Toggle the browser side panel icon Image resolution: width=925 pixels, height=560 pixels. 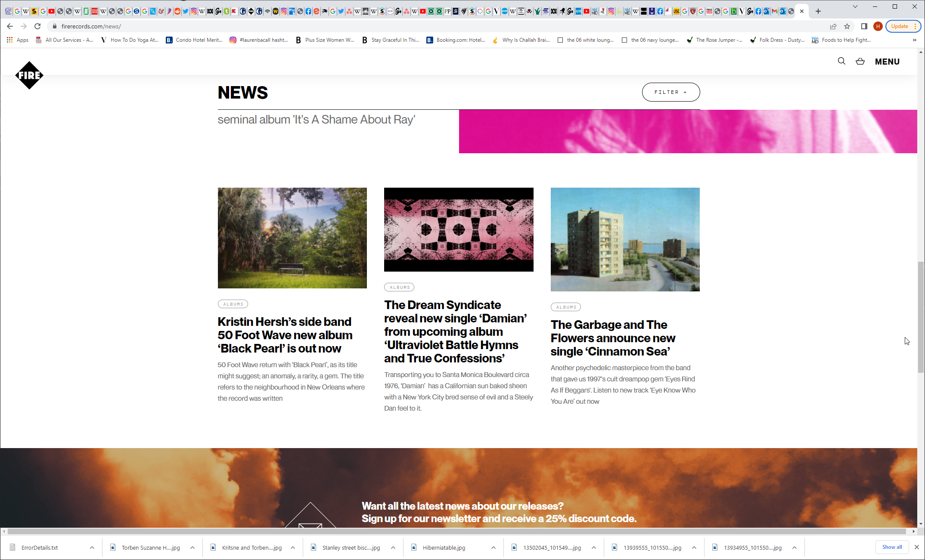pyautogui.click(x=864, y=26)
